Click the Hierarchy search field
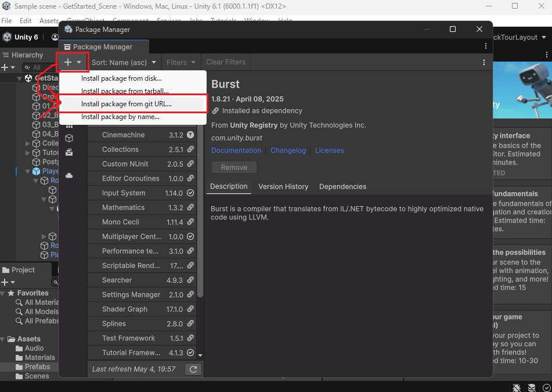 (41, 67)
